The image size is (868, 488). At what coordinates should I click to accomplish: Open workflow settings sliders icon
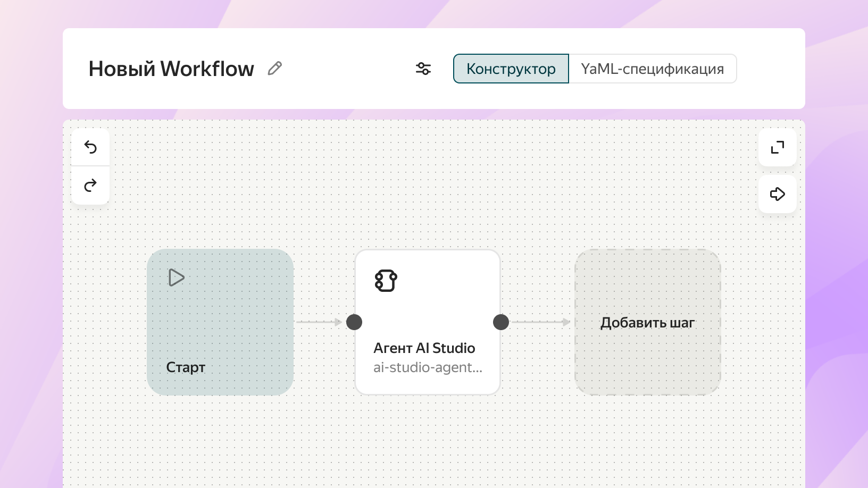click(423, 69)
